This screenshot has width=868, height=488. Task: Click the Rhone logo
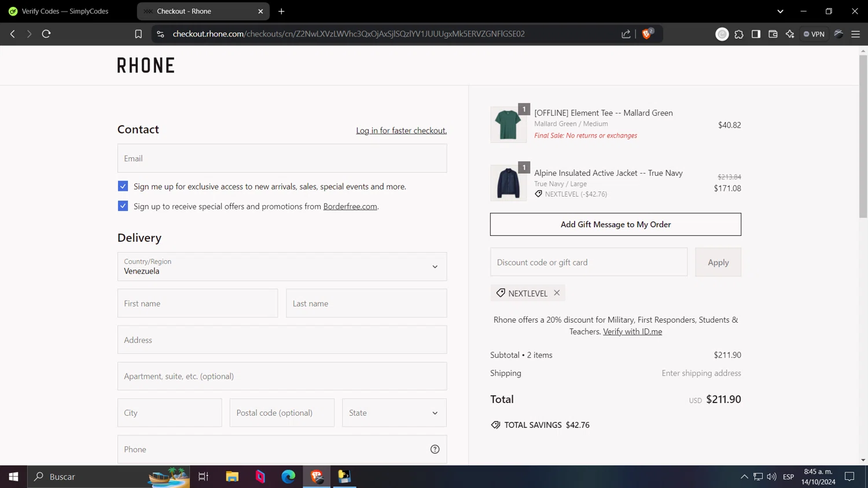pos(146,65)
